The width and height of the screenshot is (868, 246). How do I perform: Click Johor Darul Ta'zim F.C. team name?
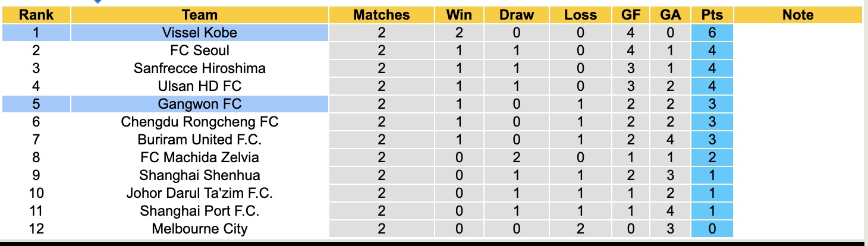point(200,193)
